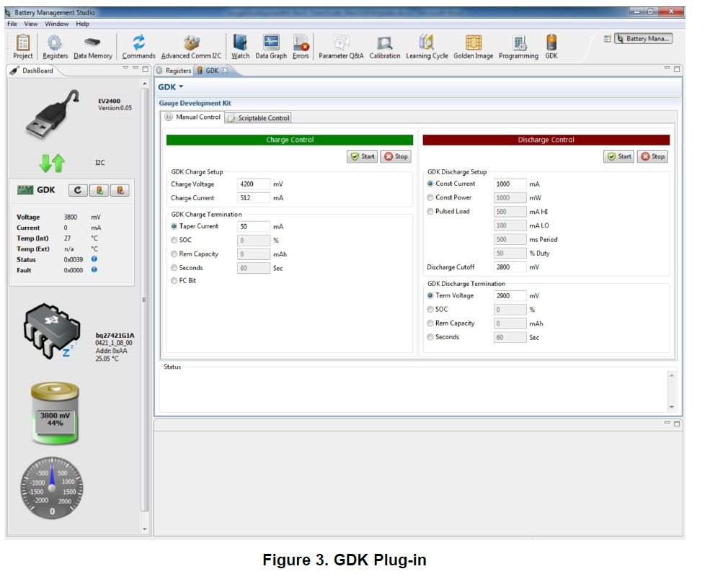Click the current gauge dial
Screen dimensions: 728x574
click(x=52, y=488)
